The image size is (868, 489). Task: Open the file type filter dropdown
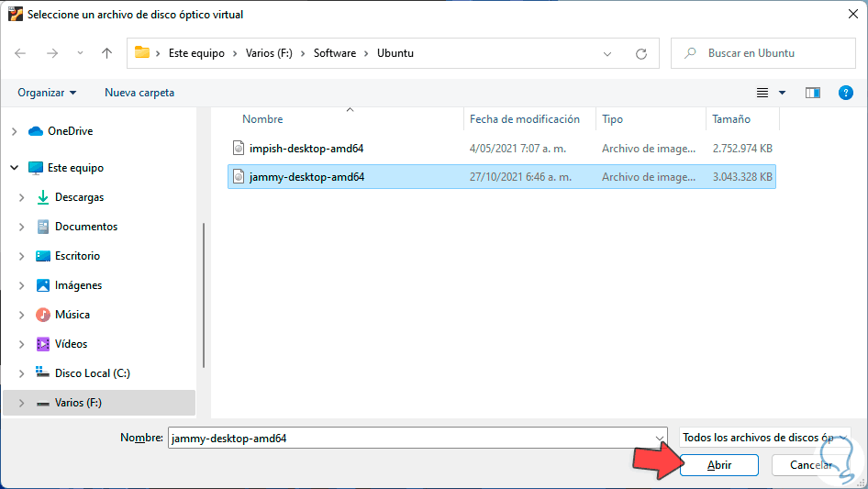coord(764,438)
